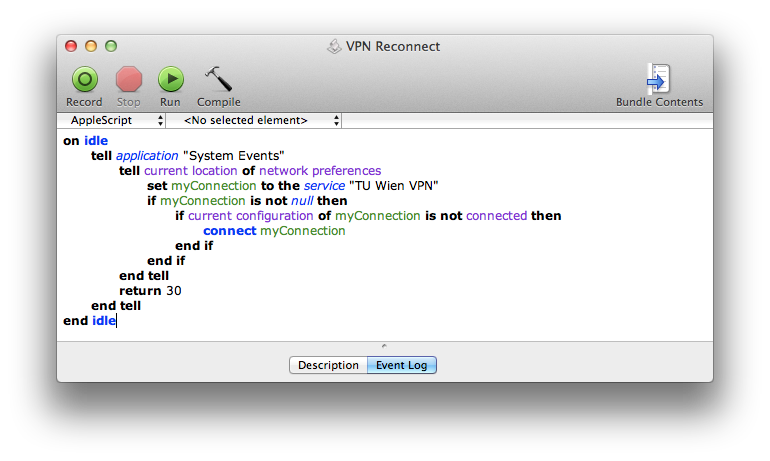The height and width of the screenshot is (461, 770).
Task: Click the VPN Reconnect window title
Action: [x=394, y=47]
